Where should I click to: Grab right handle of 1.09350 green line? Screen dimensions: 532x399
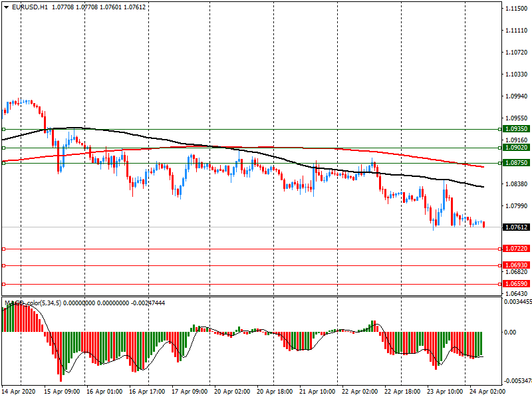(x=500, y=129)
